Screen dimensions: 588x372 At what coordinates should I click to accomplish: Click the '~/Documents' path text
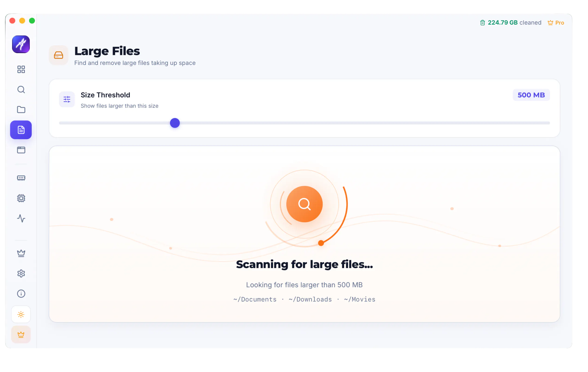coord(255,299)
